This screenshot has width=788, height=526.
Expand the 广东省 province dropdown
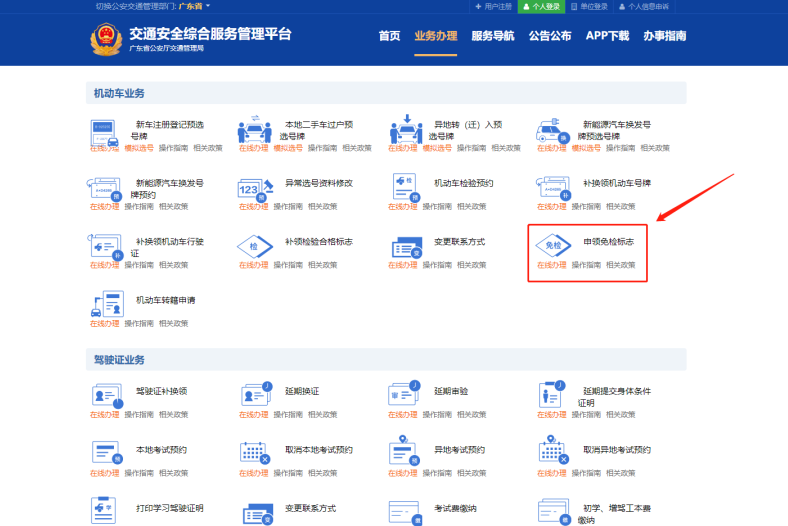pos(194,6)
